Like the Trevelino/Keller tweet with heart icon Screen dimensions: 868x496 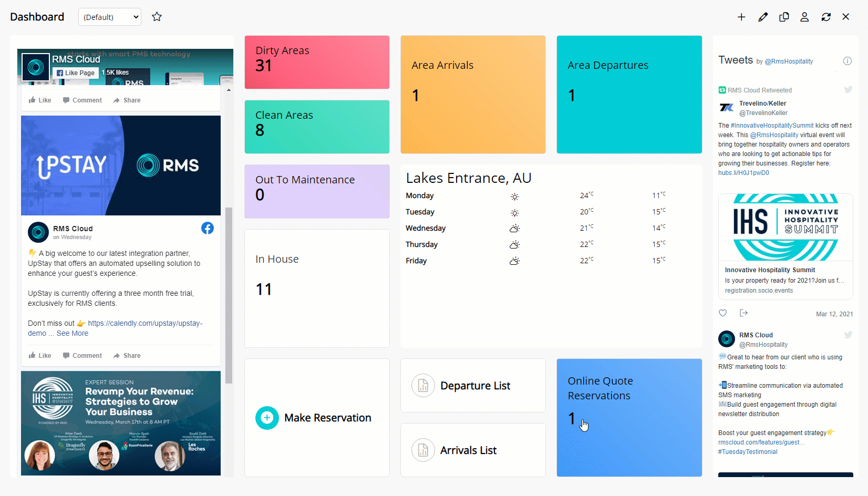(723, 313)
